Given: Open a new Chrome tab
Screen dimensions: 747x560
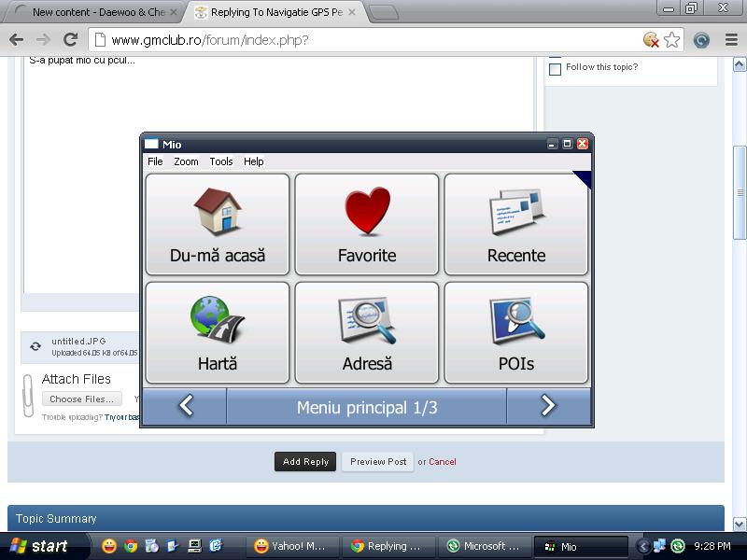Looking at the screenshot, I should point(384,13).
